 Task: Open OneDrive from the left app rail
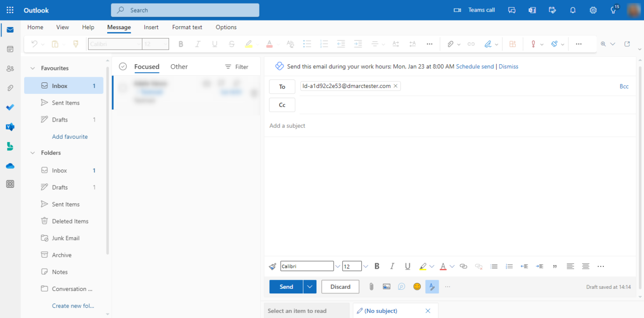pos(10,166)
